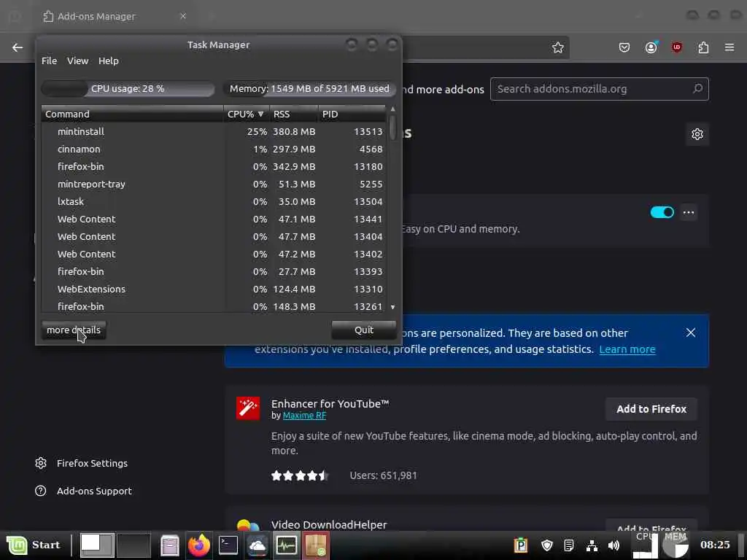Select the cinnamon process row

coord(214,149)
